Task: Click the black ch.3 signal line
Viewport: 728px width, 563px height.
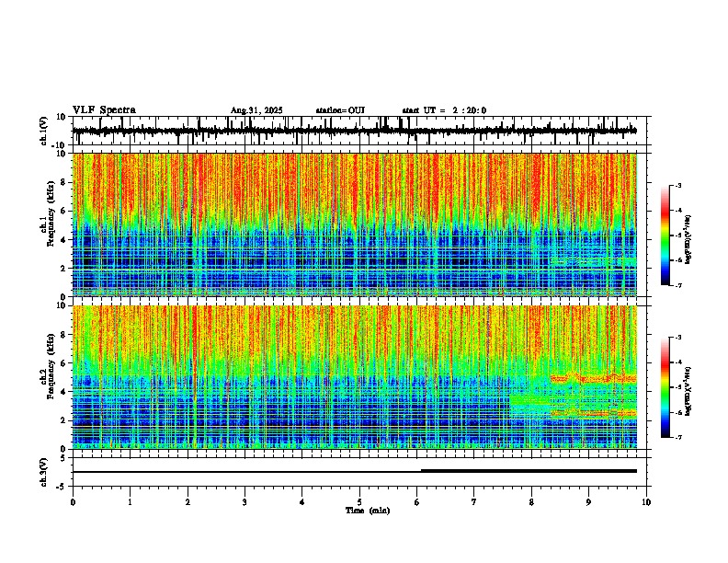Action: [x=354, y=472]
